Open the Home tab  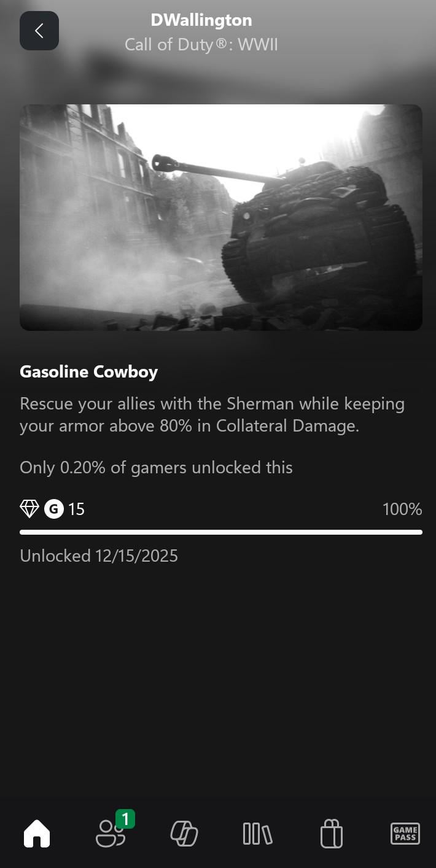coord(37,834)
